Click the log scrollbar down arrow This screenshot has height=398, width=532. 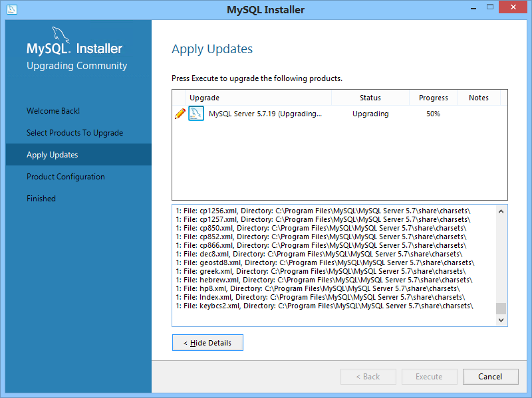(501, 320)
